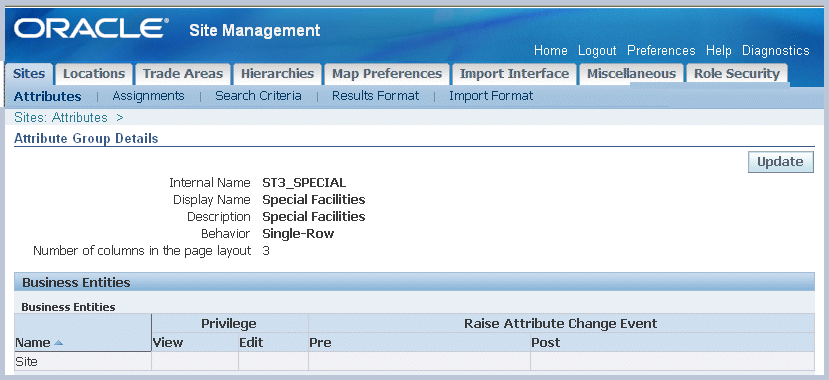This screenshot has height=380, width=829.
Task: Open the Trade Areas tab
Action: [182, 73]
